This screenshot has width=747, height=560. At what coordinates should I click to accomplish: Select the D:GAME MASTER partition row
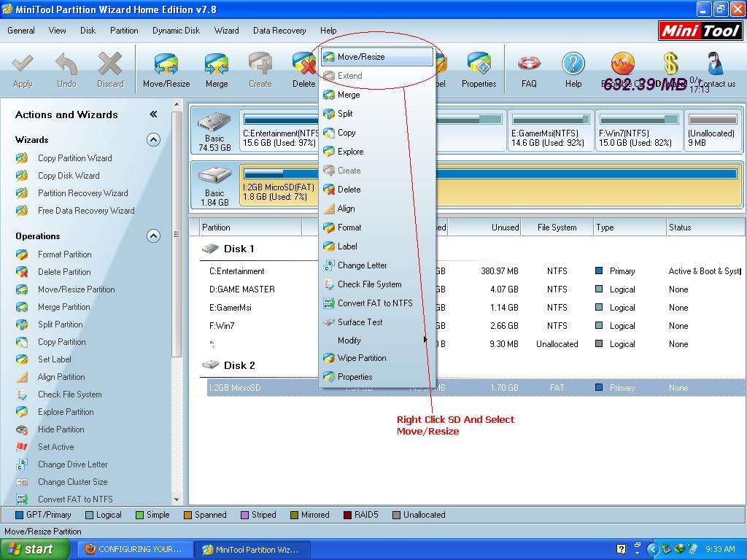(x=472, y=289)
